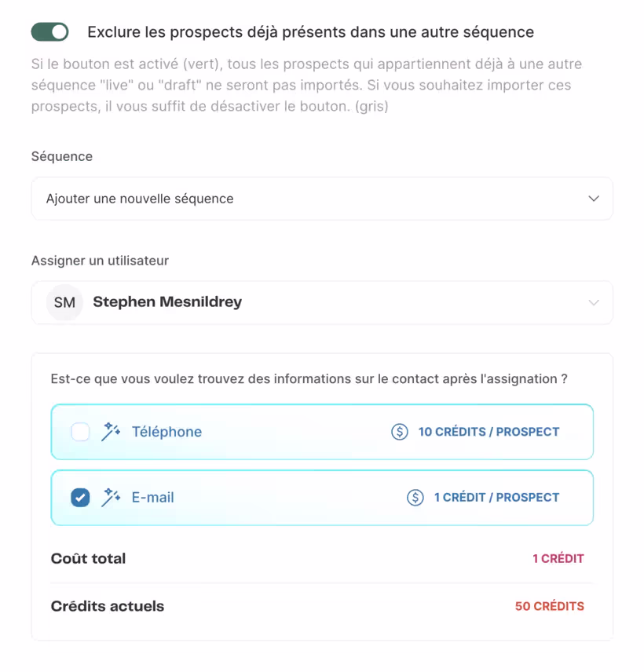Expand the sequence dropdown chevron
This screenshot has height=672, width=644.
pyautogui.click(x=594, y=199)
